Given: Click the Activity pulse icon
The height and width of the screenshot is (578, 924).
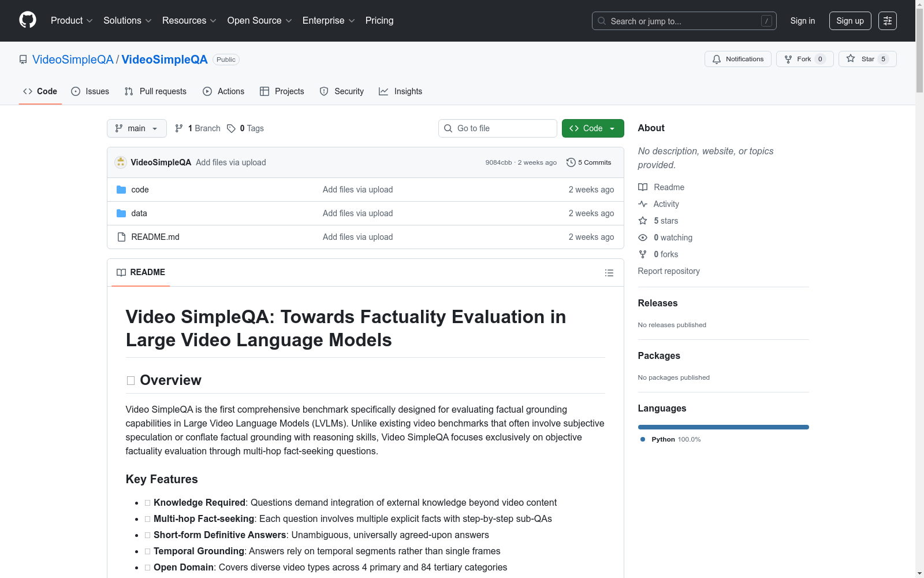Looking at the screenshot, I should pyautogui.click(x=643, y=204).
